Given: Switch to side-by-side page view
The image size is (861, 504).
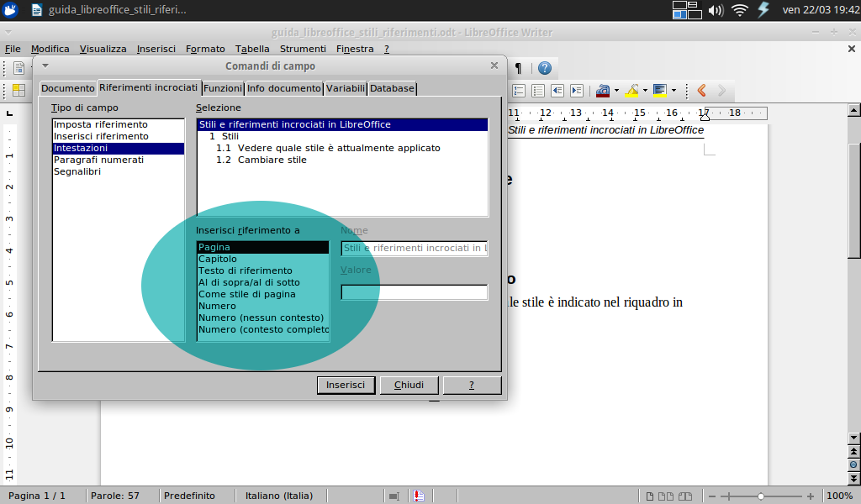Looking at the screenshot, I should pos(666,496).
